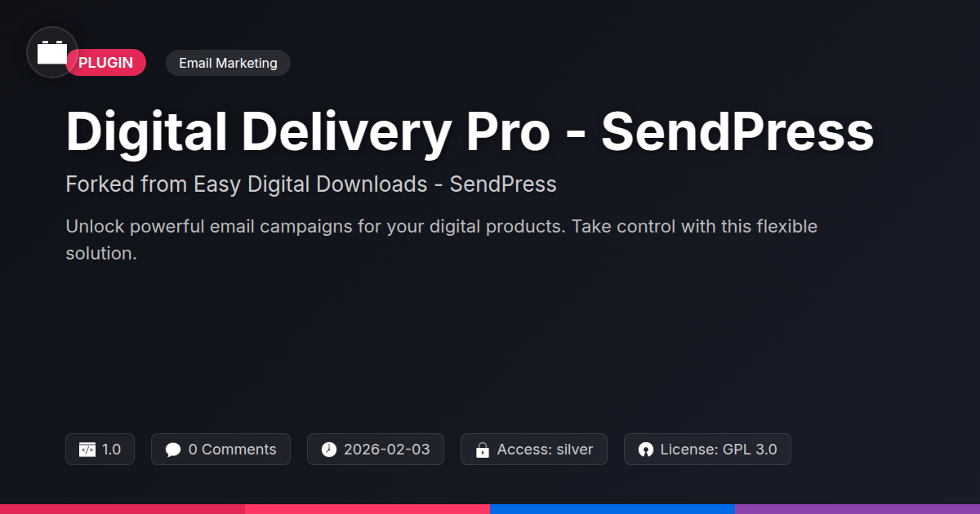Select the red PLUGIN badge

pos(106,63)
